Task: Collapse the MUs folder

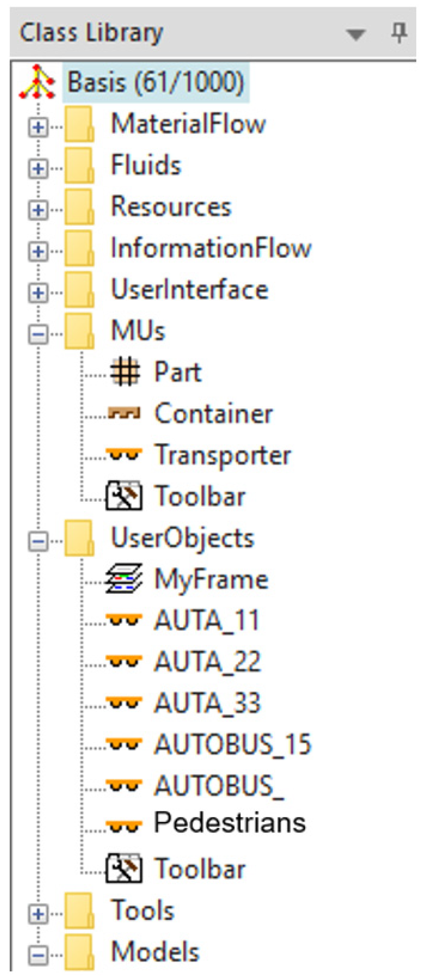Action: click(38, 334)
